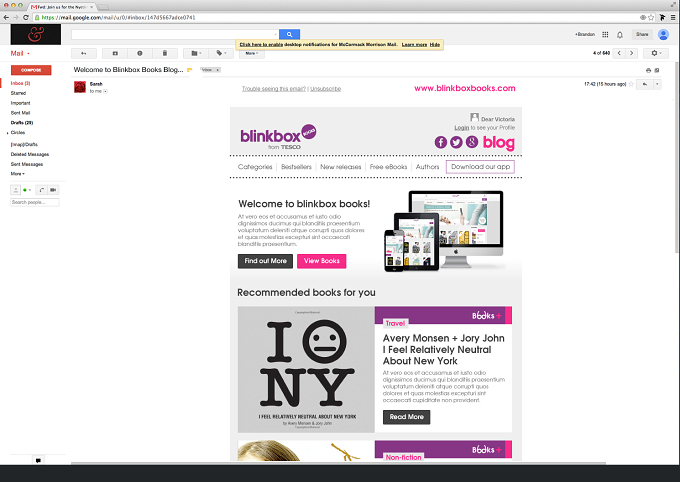
Task: Hide the desktop notifications banner
Action: (435, 45)
